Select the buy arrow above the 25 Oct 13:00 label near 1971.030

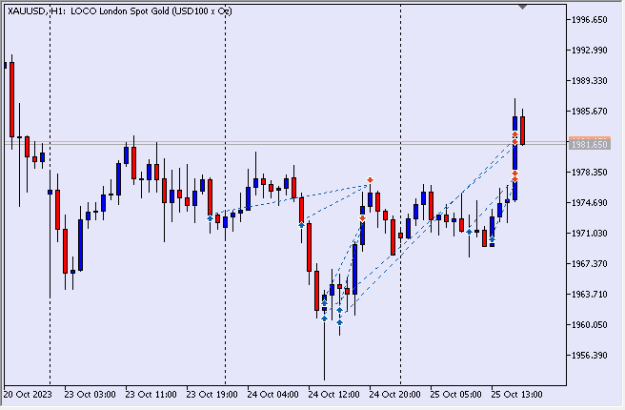pos(492,239)
